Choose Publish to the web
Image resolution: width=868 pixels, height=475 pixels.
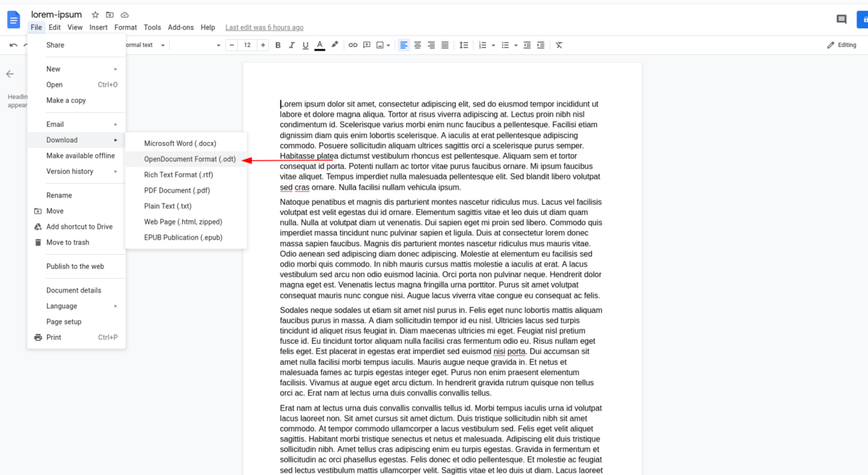77,266
